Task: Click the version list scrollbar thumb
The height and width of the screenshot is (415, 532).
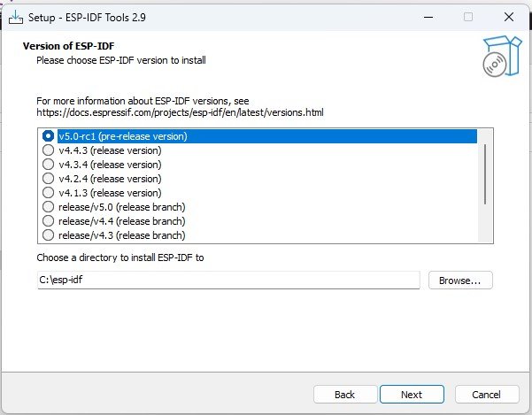Action: (485, 174)
